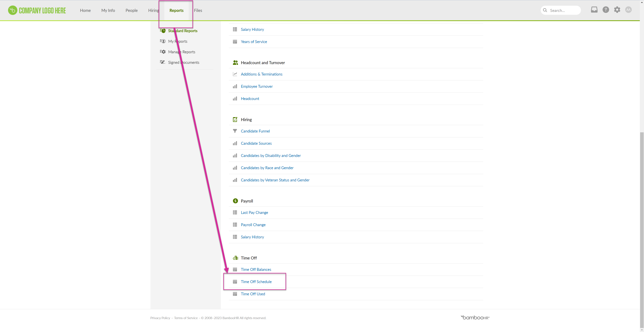Click the Privacy Policy footer link

pyautogui.click(x=160, y=318)
